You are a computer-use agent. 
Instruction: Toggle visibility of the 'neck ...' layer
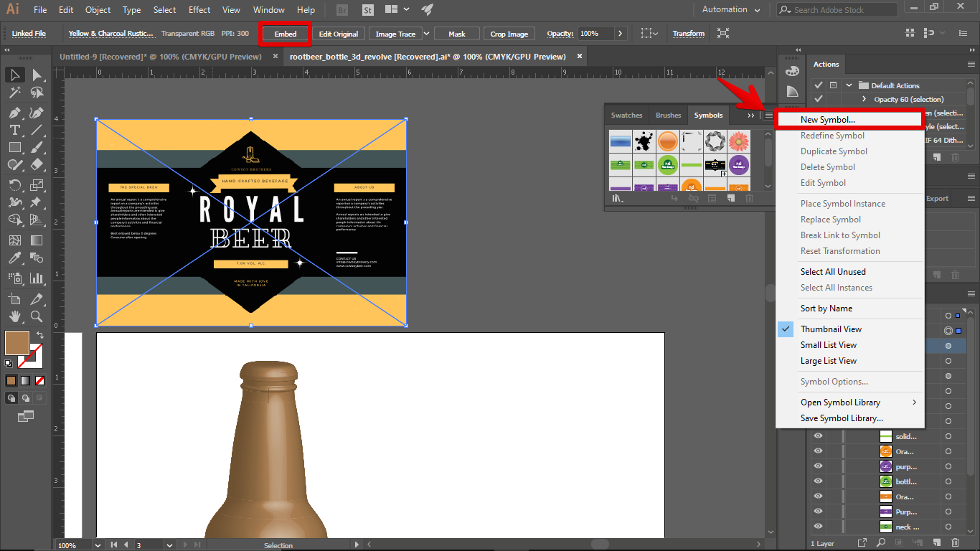[x=818, y=527]
